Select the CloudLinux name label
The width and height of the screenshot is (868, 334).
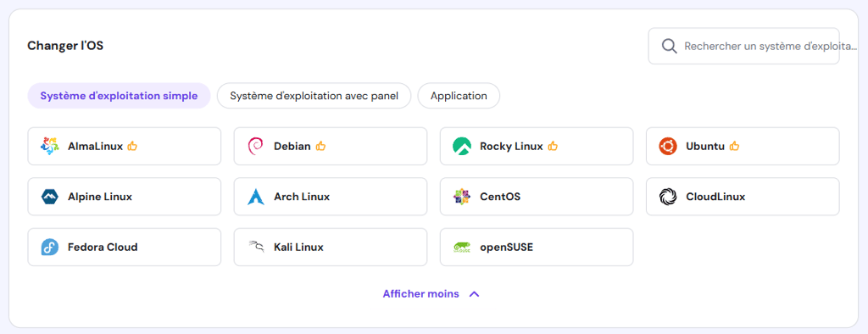pyautogui.click(x=715, y=198)
